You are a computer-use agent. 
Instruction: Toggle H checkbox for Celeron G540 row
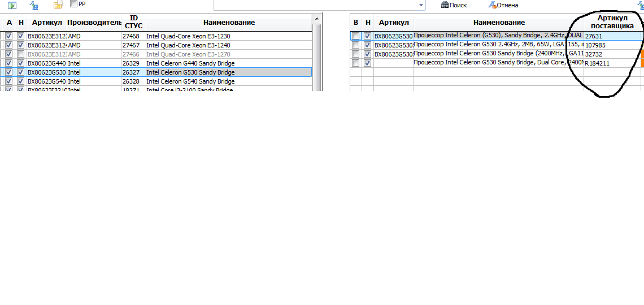(x=20, y=81)
